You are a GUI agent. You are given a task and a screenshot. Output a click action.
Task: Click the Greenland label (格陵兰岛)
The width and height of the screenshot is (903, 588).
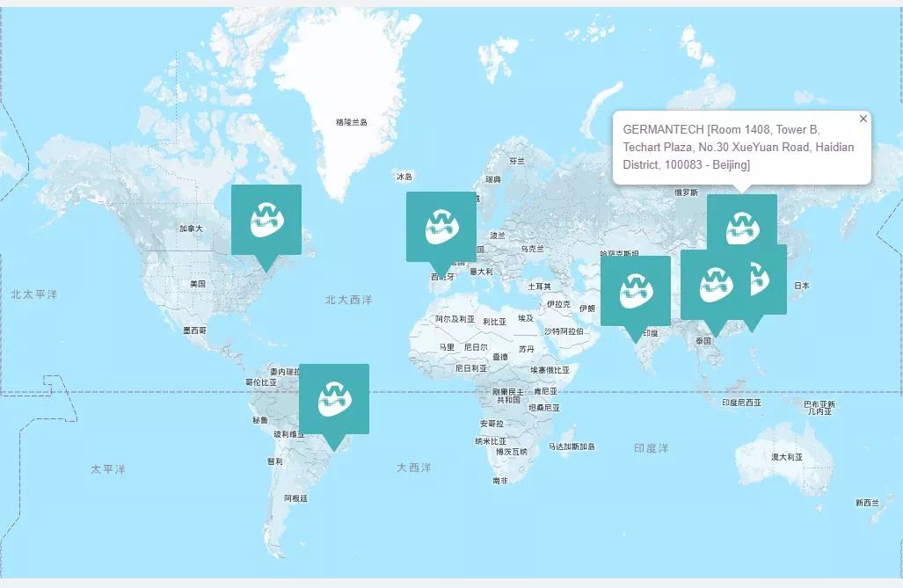click(351, 122)
